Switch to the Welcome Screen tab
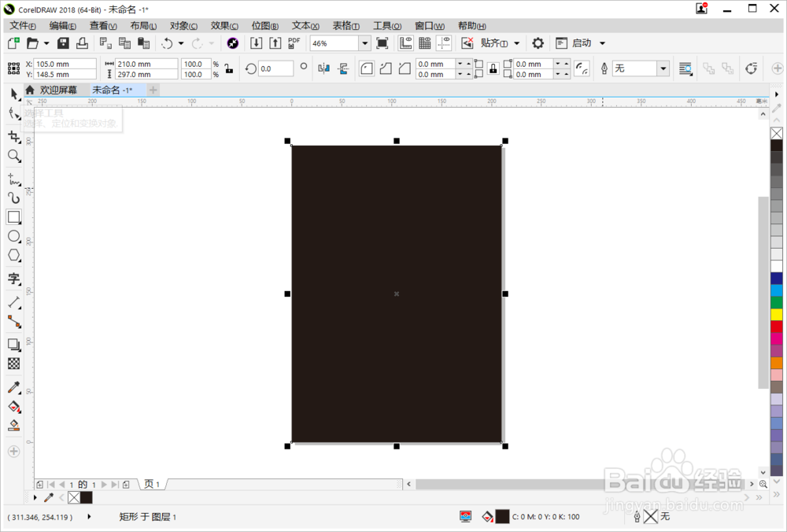787x532 pixels. pos(52,90)
